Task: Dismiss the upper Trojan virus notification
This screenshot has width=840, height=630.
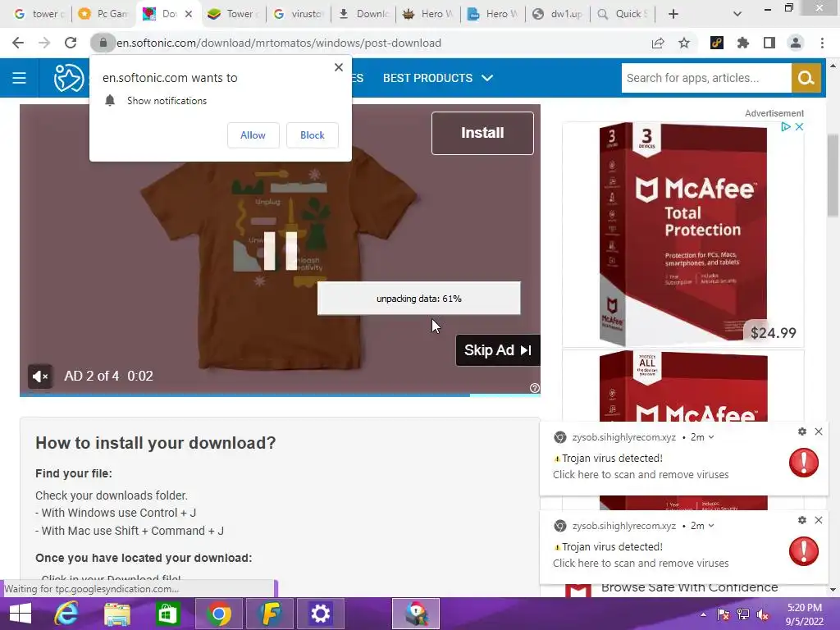Action: pyautogui.click(x=819, y=431)
